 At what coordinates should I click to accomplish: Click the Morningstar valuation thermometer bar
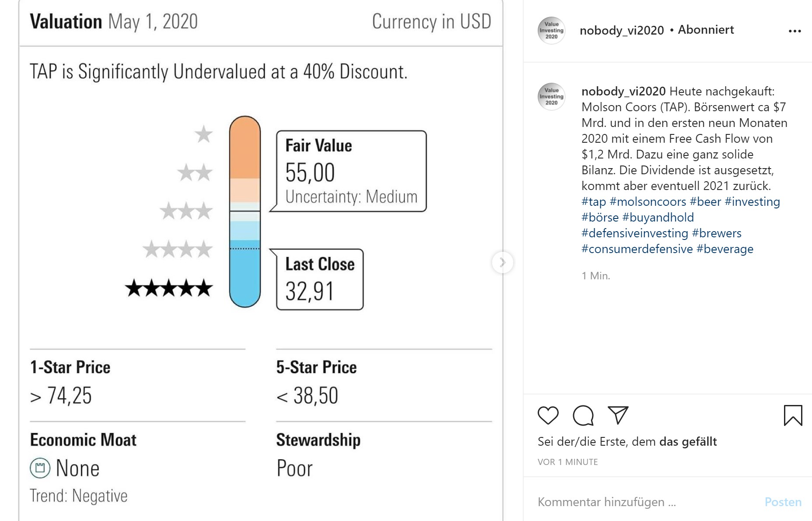(x=245, y=211)
